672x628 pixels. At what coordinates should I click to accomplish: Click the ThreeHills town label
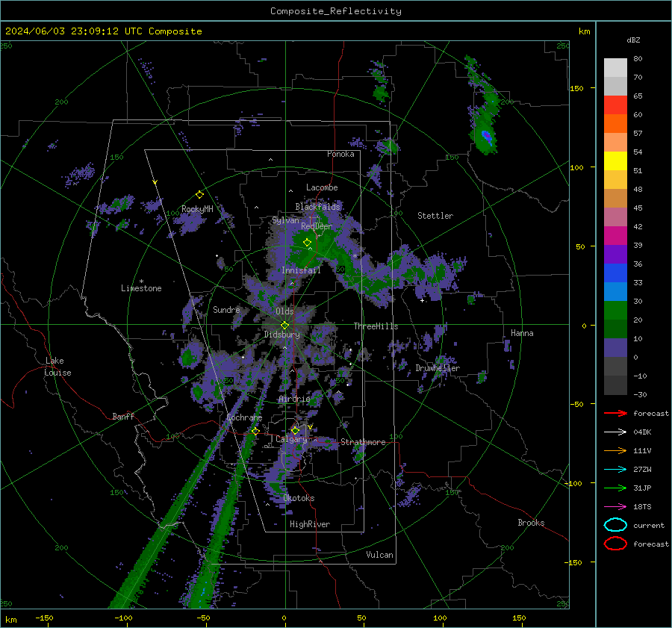pyautogui.click(x=376, y=326)
